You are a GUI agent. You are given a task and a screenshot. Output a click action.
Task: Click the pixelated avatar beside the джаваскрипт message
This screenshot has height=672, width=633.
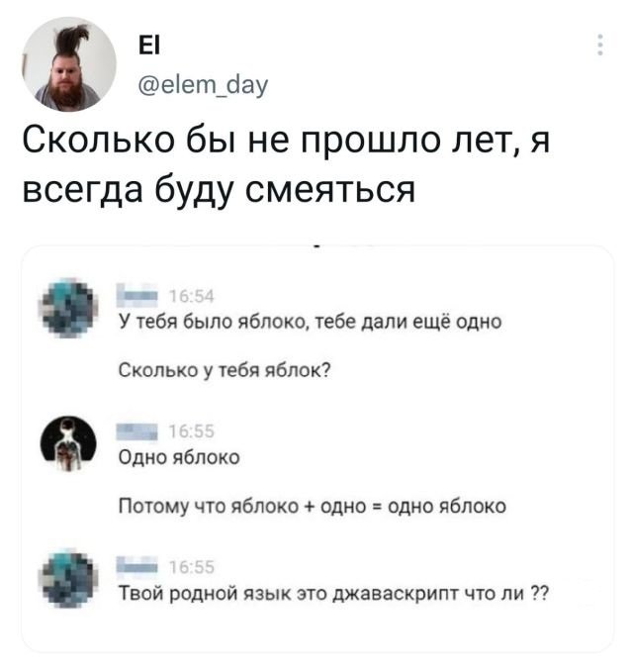(68, 578)
